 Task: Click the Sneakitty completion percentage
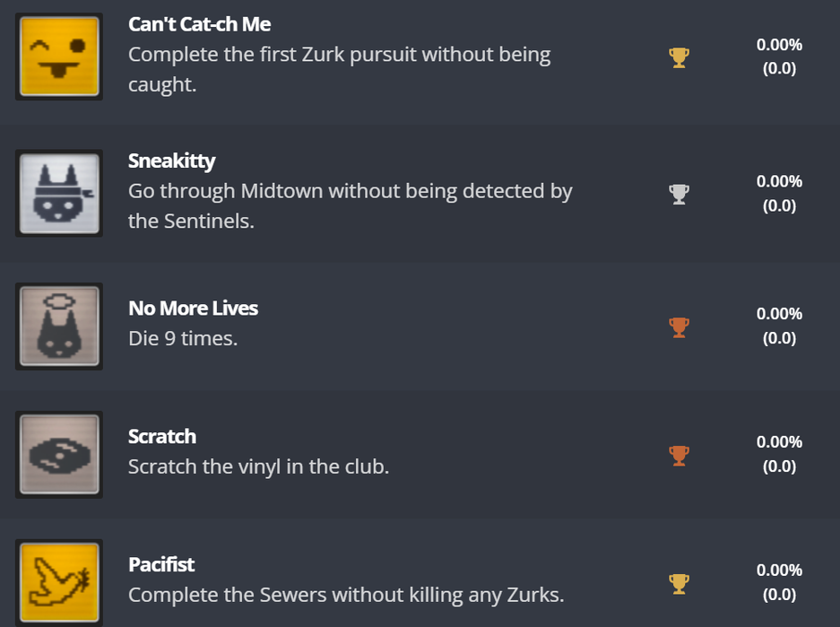[779, 182]
